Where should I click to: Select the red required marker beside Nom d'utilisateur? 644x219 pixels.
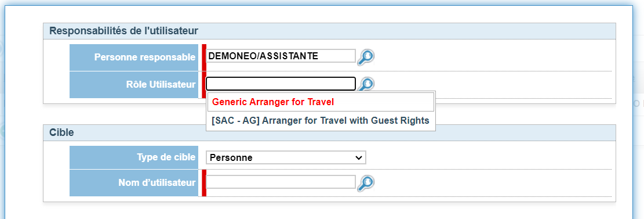204,183
